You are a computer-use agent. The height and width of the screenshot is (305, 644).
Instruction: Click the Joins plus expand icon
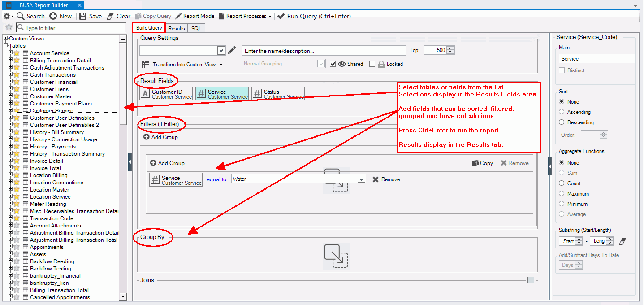pyautogui.click(x=531, y=280)
